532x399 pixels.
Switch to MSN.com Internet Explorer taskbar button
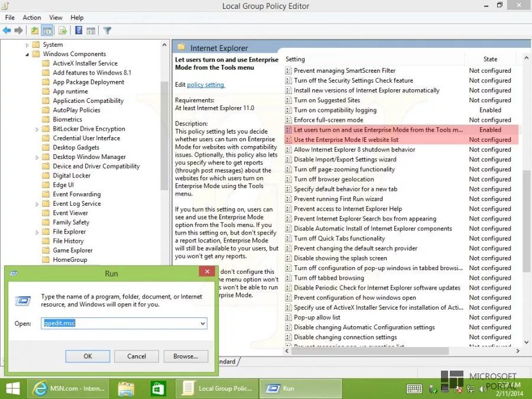click(x=69, y=388)
